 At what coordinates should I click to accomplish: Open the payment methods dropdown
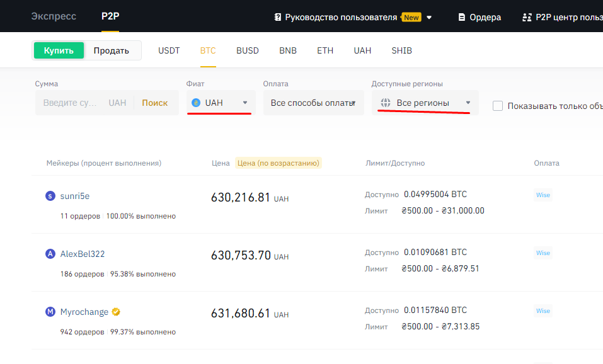[x=313, y=103]
